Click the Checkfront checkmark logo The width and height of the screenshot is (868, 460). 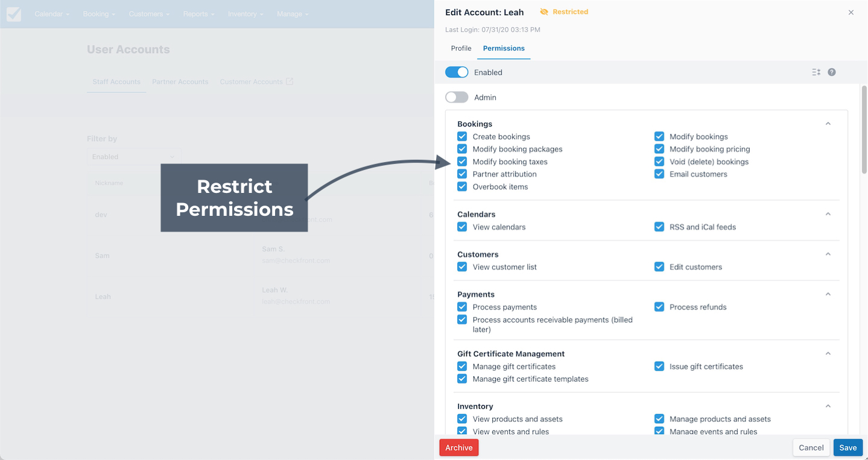click(13, 14)
